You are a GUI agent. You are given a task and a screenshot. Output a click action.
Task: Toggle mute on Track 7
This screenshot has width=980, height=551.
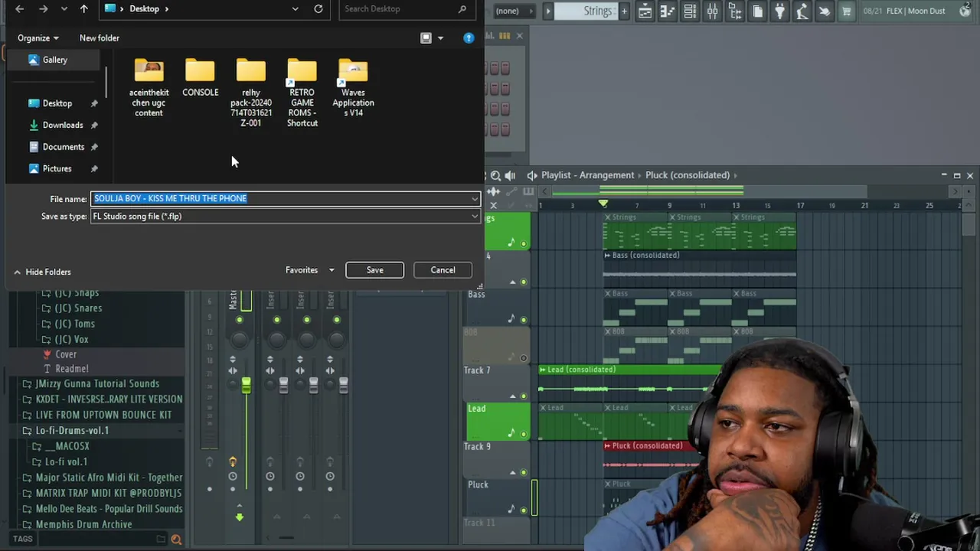[524, 396]
